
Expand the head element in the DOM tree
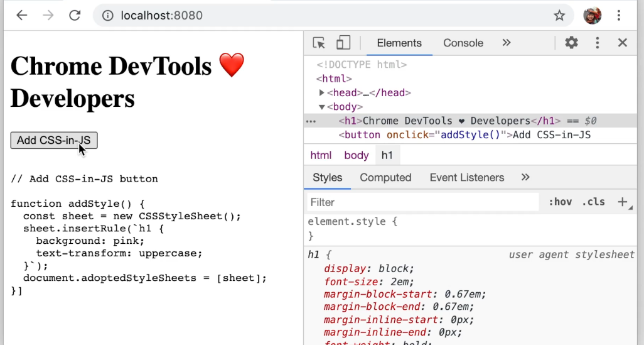point(322,93)
